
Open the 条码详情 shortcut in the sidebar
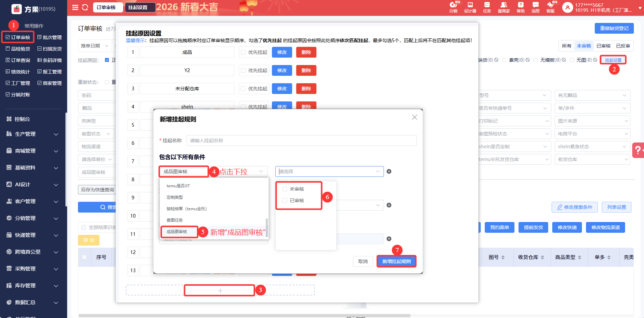[49, 60]
